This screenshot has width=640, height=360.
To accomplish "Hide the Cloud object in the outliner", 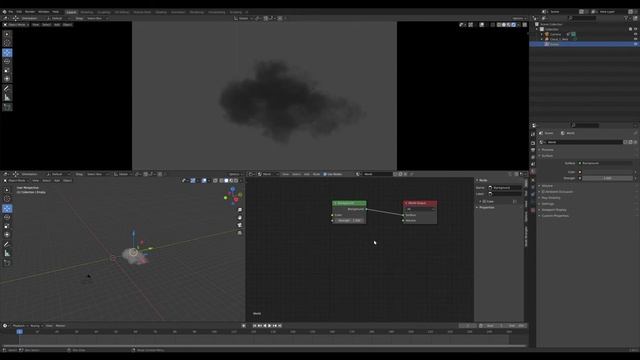I will point(636,39).
